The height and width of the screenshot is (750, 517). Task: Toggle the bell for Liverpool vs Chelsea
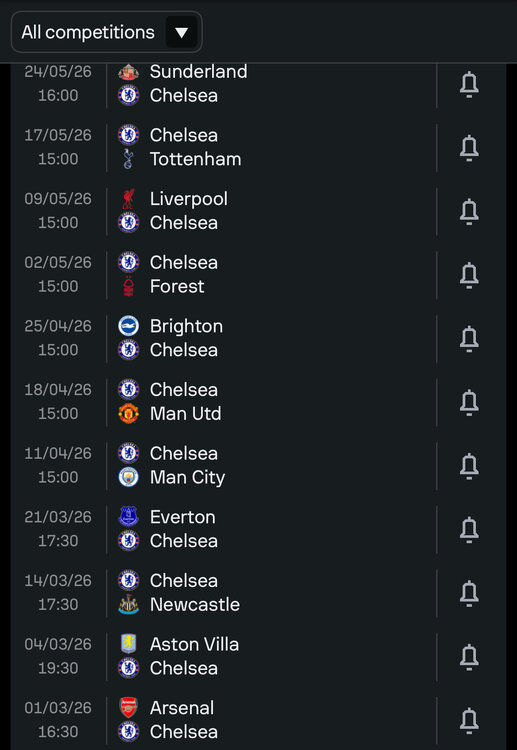pyautogui.click(x=469, y=211)
